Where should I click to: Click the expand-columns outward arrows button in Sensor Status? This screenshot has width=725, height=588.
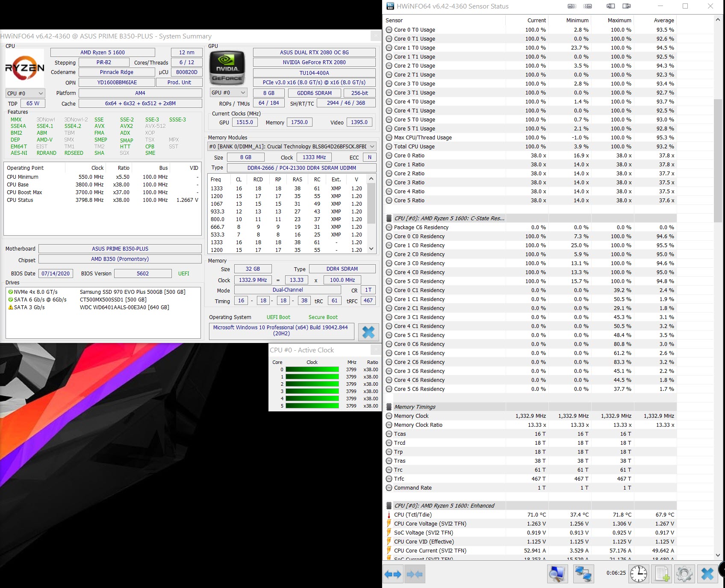pos(393,574)
